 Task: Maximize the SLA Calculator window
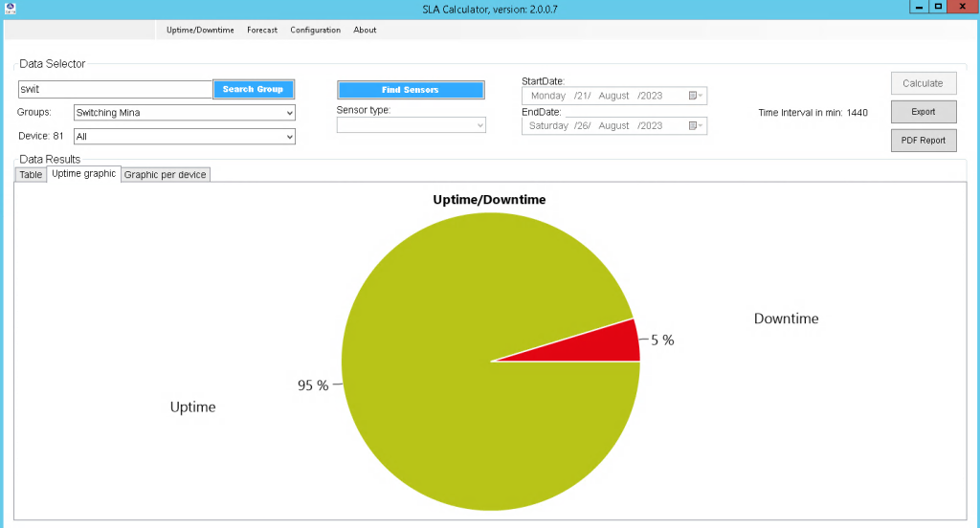pyautogui.click(x=938, y=7)
